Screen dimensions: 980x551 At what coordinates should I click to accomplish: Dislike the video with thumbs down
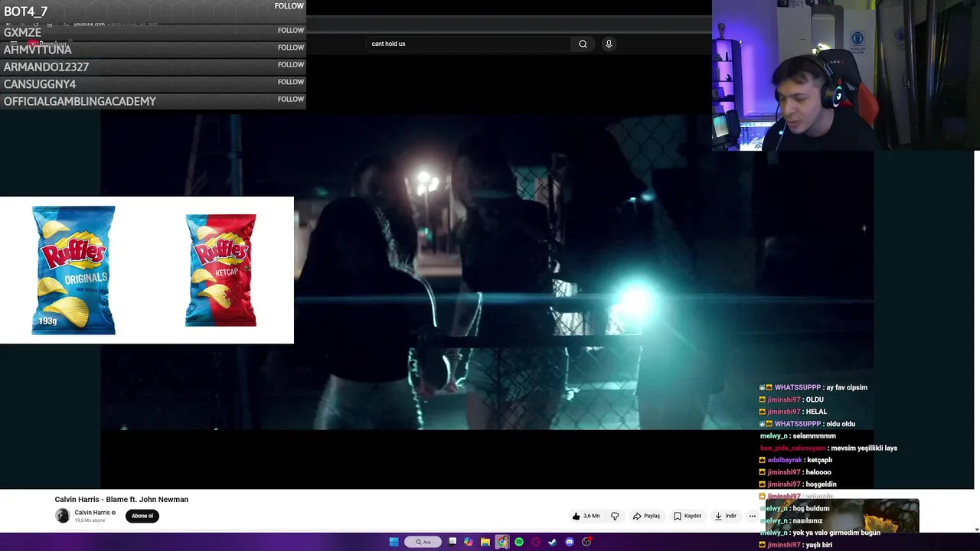pyautogui.click(x=615, y=516)
